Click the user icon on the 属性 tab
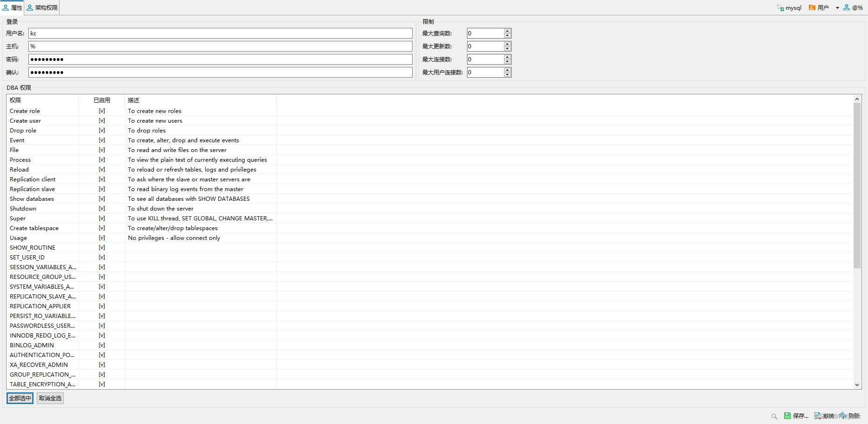Viewport: 868px width, 424px height. pyautogui.click(x=5, y=7)
